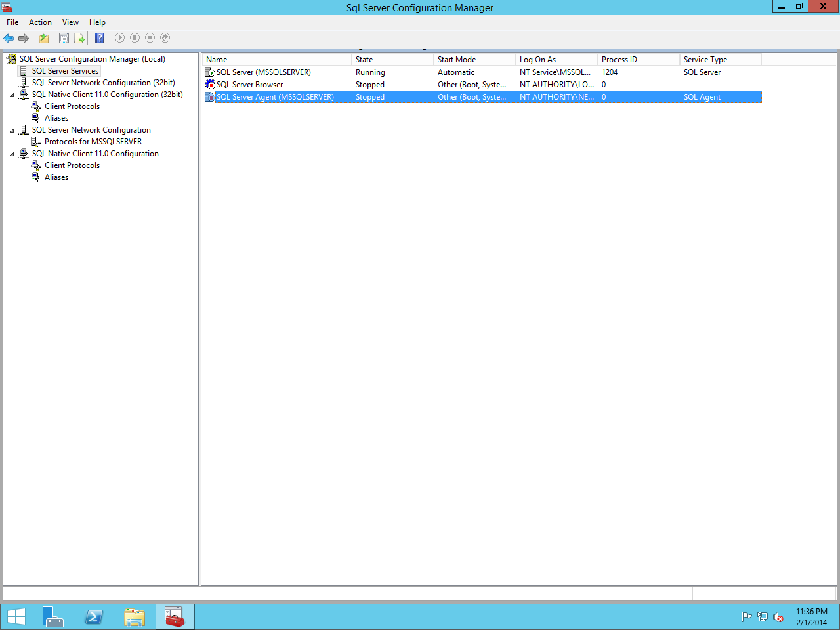
Task: Click the Action Center flag tray icon
Action: (746, 617)
